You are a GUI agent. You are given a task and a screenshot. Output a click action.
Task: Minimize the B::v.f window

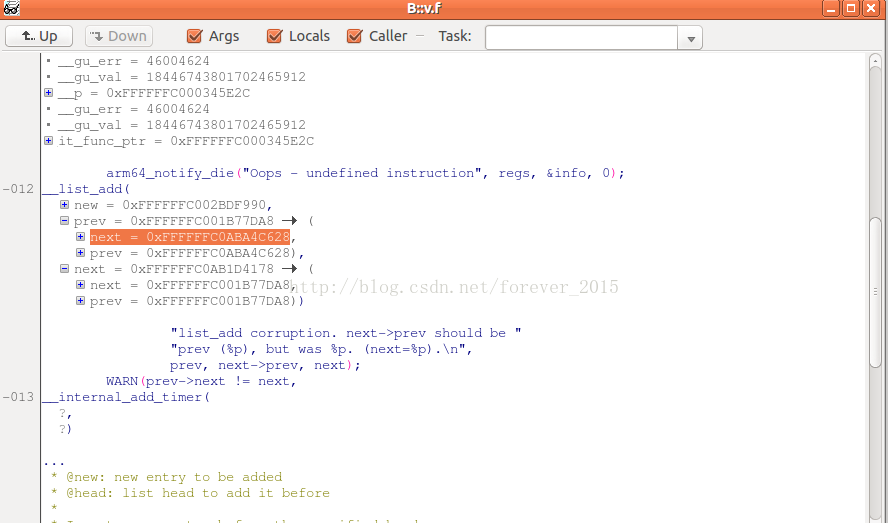coord(831,8)
